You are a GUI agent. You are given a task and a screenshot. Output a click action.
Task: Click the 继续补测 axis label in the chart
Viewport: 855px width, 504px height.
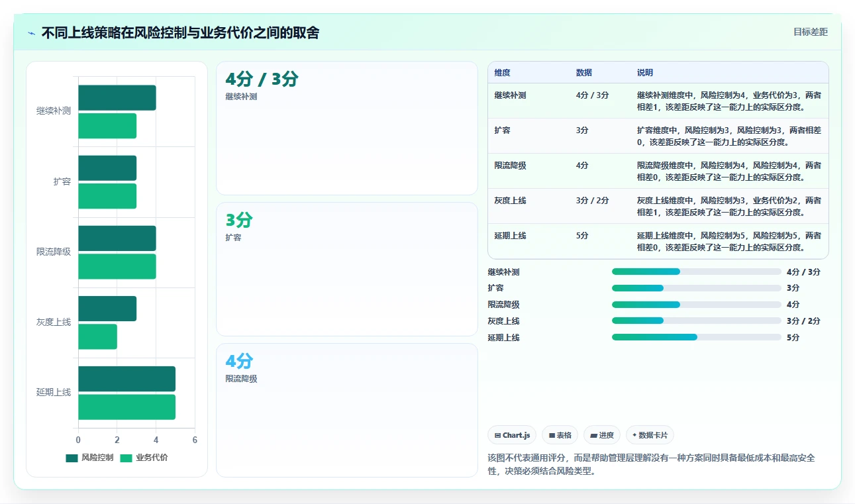54,111
